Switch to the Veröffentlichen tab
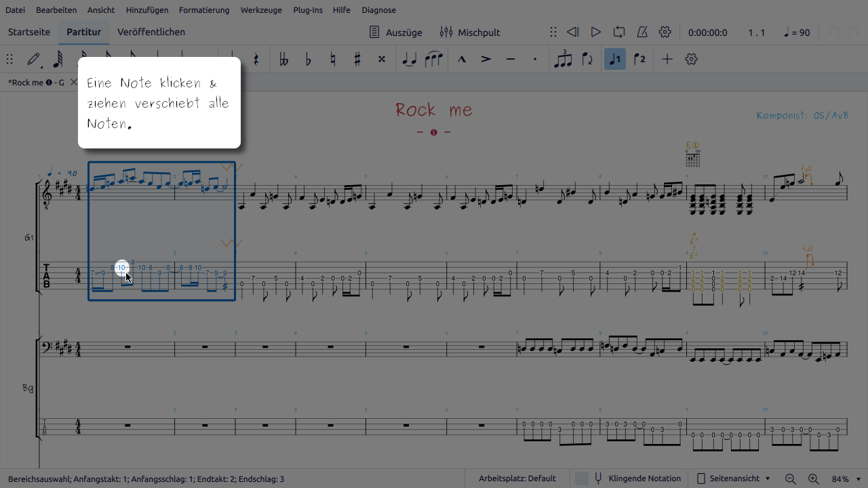The image size is (868, 488). coord(151,32)
